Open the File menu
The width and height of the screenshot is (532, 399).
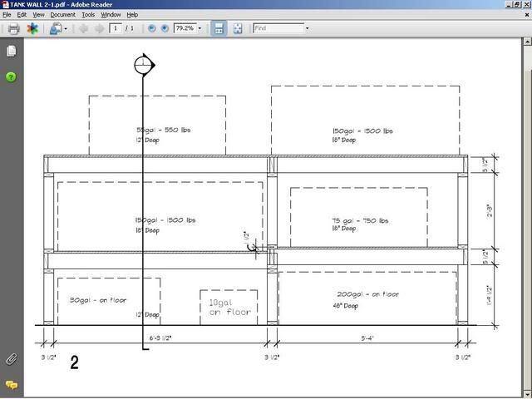(x=7, y=15)
